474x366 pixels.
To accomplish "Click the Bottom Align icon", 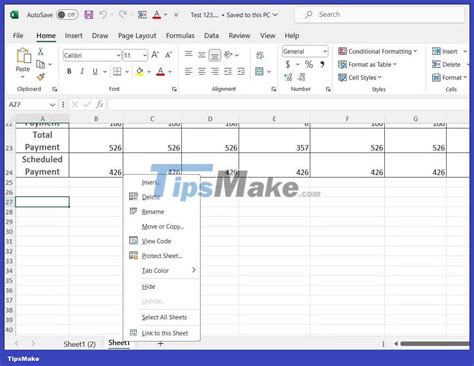I will click(x=215, y=55).
